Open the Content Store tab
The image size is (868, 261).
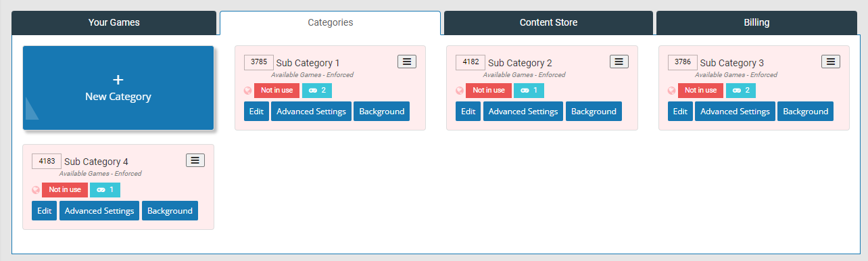click(548, 22)
